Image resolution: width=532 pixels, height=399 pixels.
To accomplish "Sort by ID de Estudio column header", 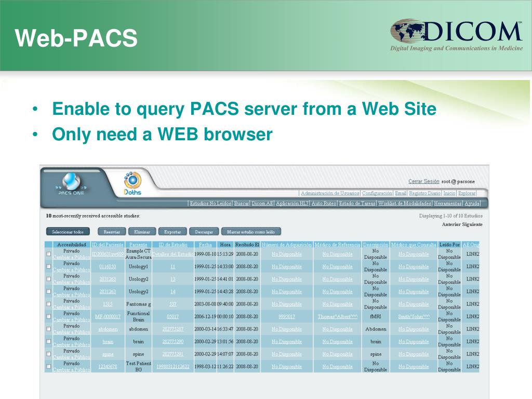I will click(172, 245).
